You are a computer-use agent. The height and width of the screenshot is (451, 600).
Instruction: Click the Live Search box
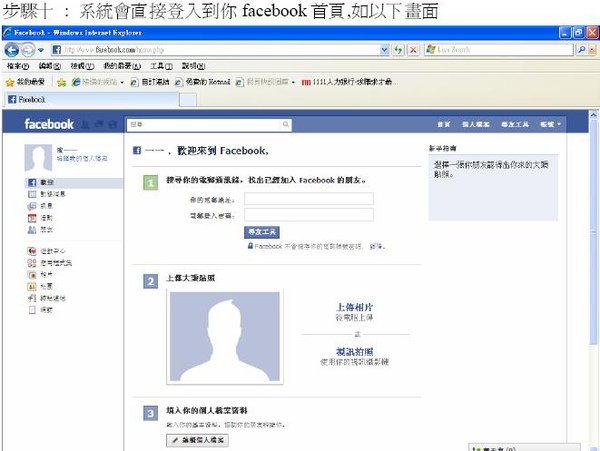pos(499,50)
